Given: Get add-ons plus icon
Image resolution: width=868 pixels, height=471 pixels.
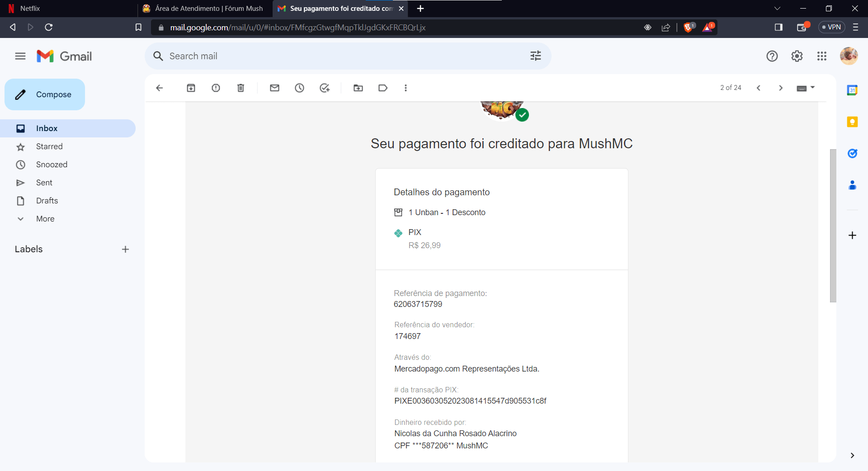Looking at the screenshot, I should [x=852, y=235].
